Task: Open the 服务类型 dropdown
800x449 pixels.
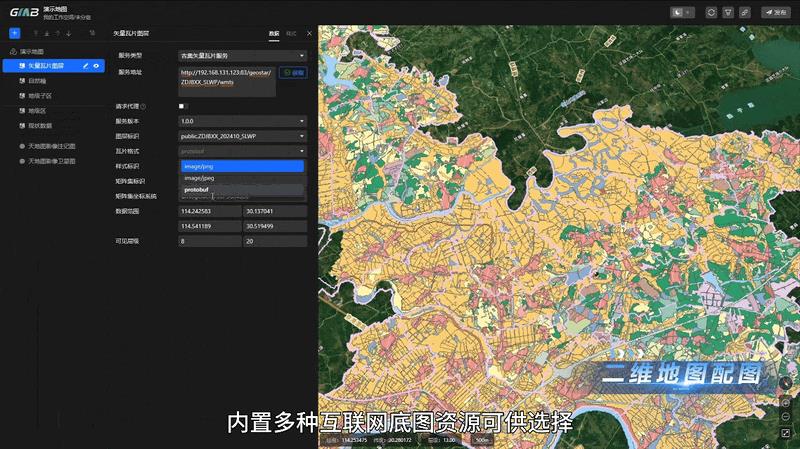Action: [242, 55]
